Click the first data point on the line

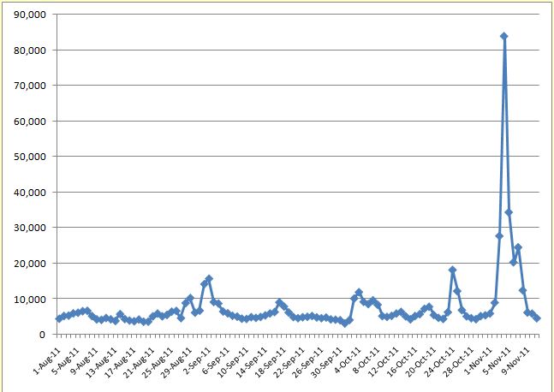(59, 318)
